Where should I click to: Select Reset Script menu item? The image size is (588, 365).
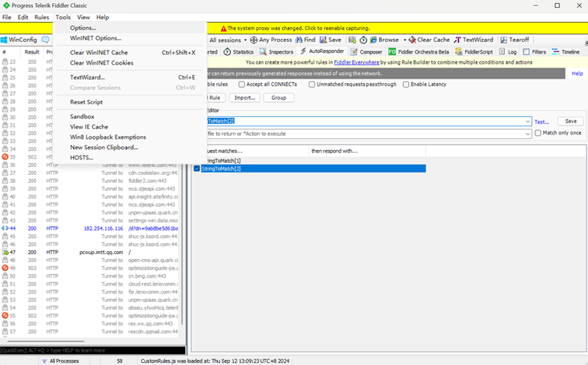(130, 102)
